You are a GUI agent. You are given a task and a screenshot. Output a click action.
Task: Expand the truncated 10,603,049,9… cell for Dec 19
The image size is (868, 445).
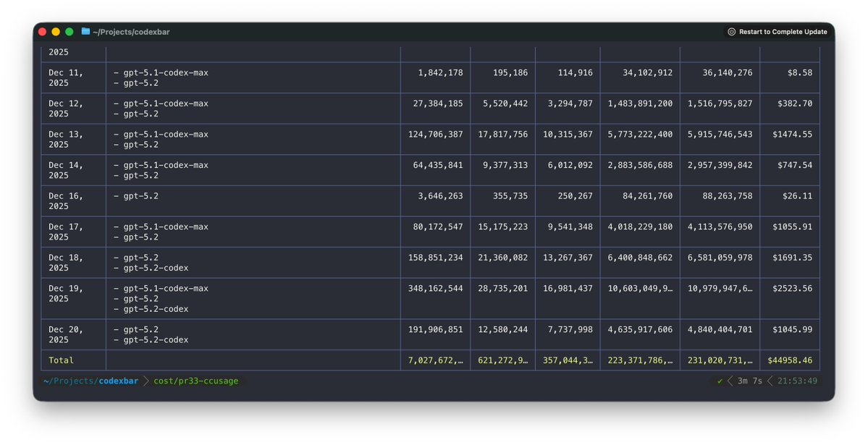(x=640, y=288)
